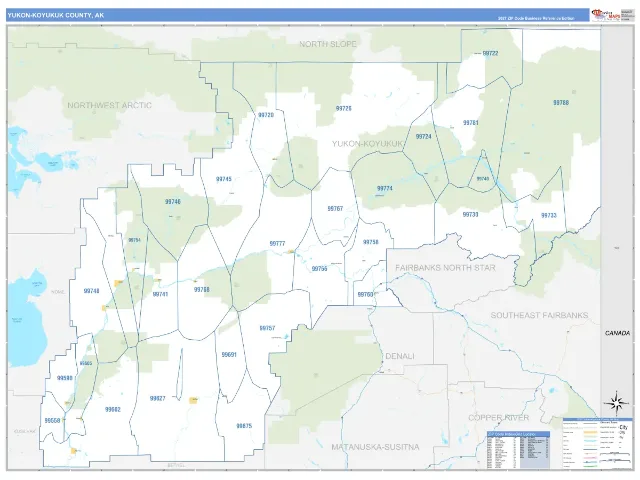Click ZIP code label 99781

point(471,122)
